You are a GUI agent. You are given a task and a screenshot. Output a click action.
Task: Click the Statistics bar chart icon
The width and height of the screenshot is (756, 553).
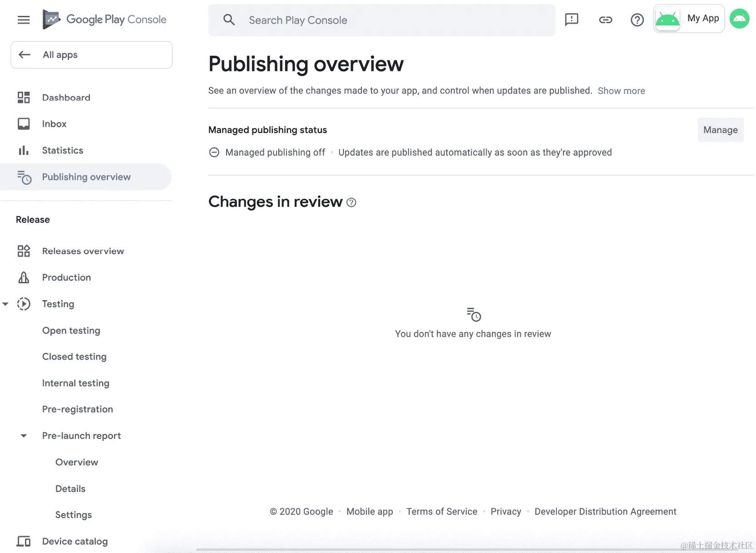24,150
